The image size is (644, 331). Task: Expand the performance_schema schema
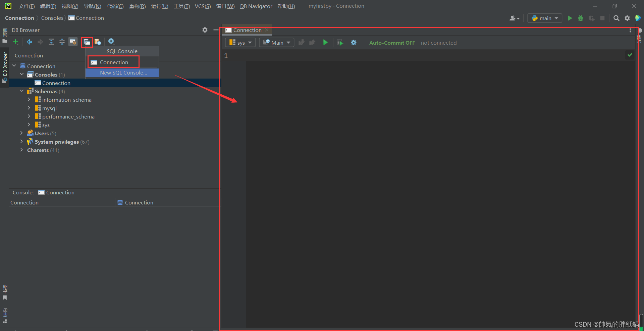[x=29, y=116]
